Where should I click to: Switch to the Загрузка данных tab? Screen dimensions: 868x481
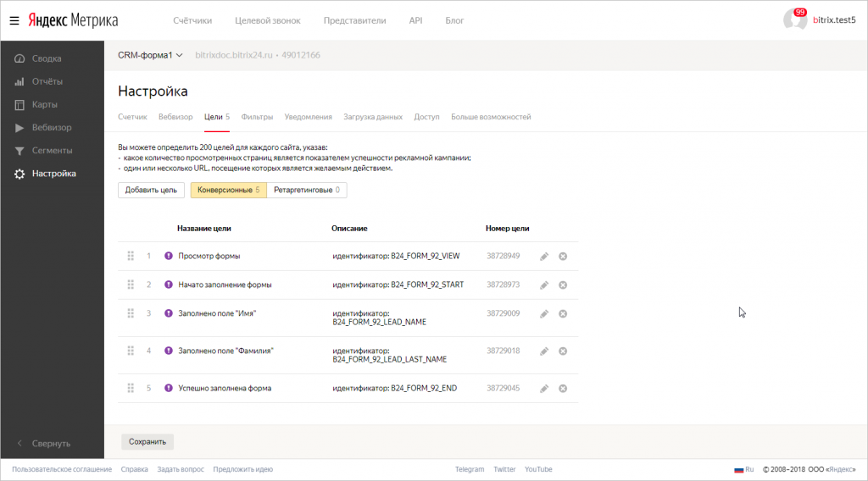click(373, 117)
